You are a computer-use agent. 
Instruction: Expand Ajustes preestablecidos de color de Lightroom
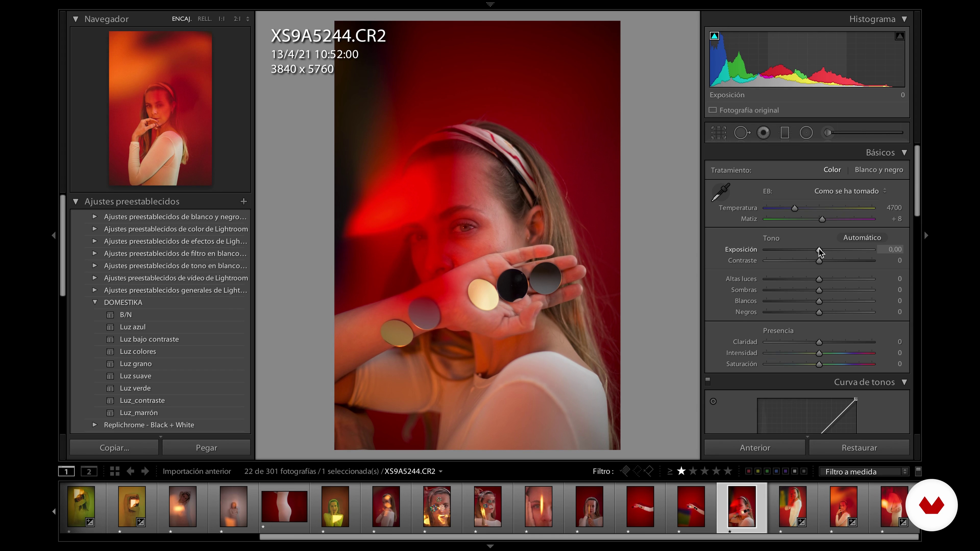(95, 229)
